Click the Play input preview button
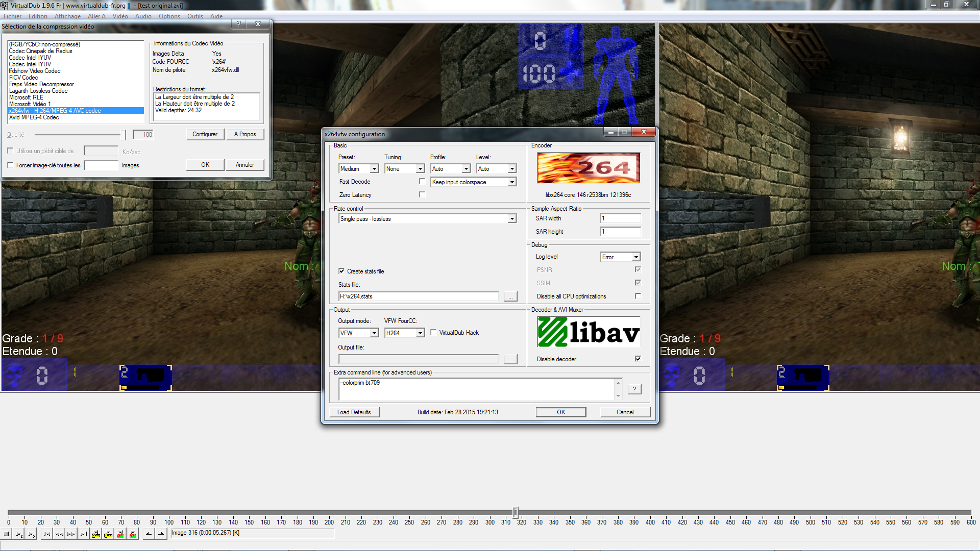980x551 pixels. pos(19,534)
